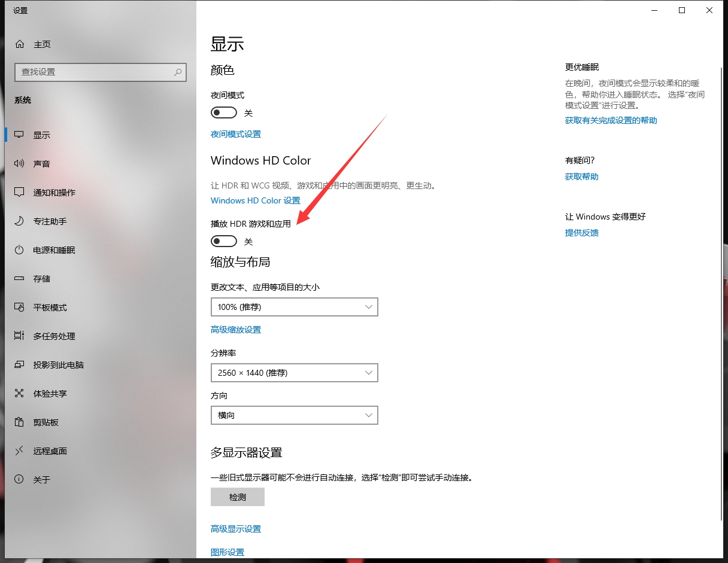728x563 pixels.
Task: Open 高级显示设置
Action: point(235,528)
